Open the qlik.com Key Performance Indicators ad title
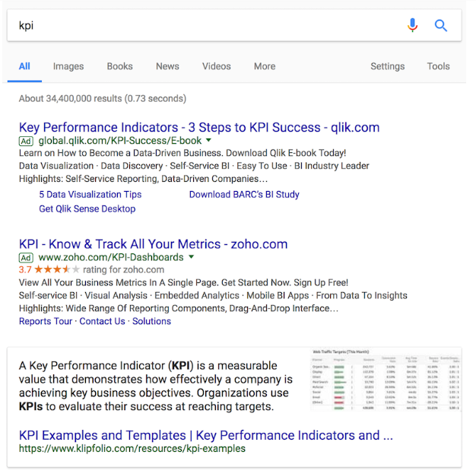The width and height of the screenshot is (476, 474). click(199, 127)
